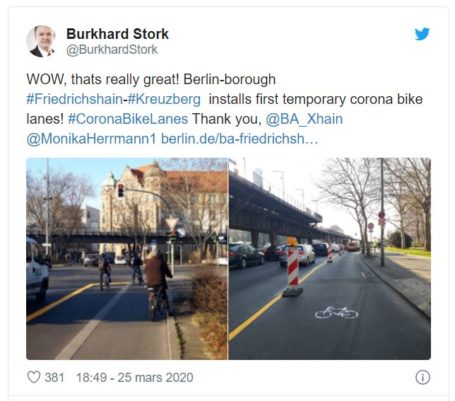Click the traffic light in the left photo
The height and width of the screenshot is (401, 455).
tap(120, 190)
